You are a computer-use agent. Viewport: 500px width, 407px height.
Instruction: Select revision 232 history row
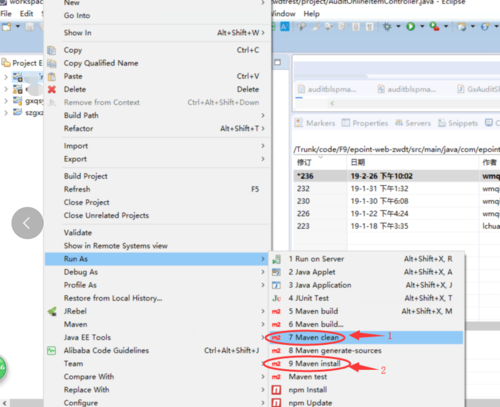(x=397, y=189)
